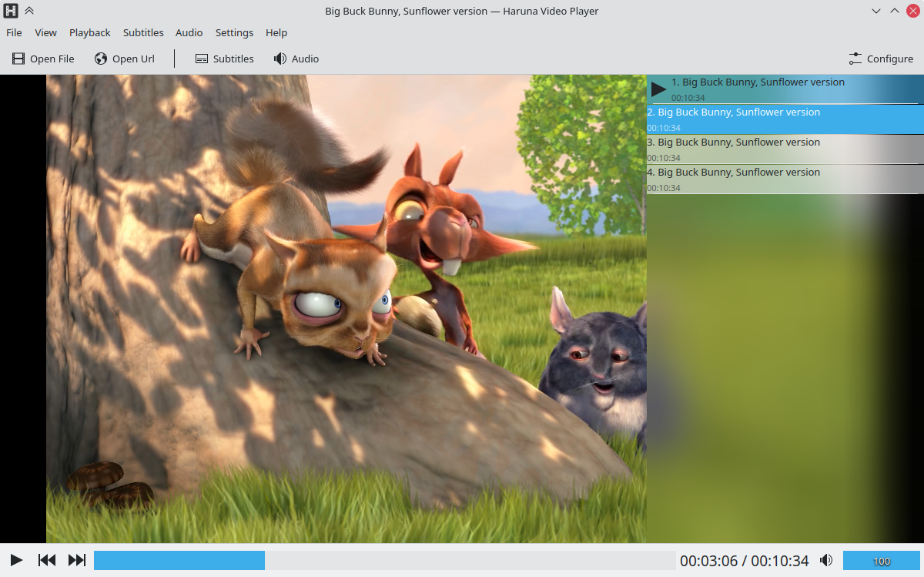This screenshot has width=924, height=577.
Task: Open the File menu
Action: tap(14, 32)
